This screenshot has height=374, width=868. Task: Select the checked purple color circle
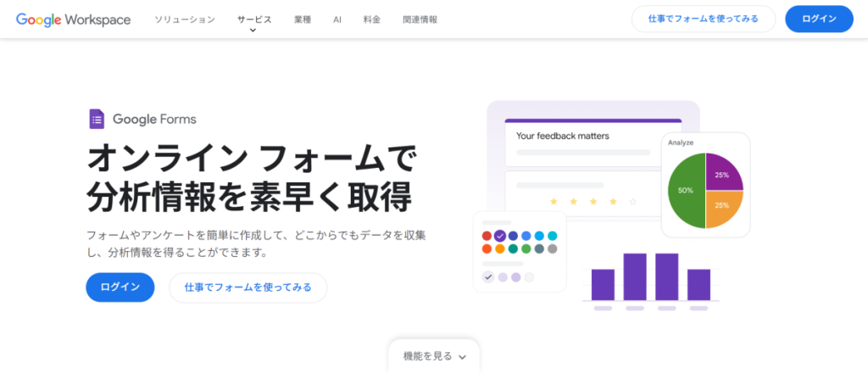tap(500, 236)
